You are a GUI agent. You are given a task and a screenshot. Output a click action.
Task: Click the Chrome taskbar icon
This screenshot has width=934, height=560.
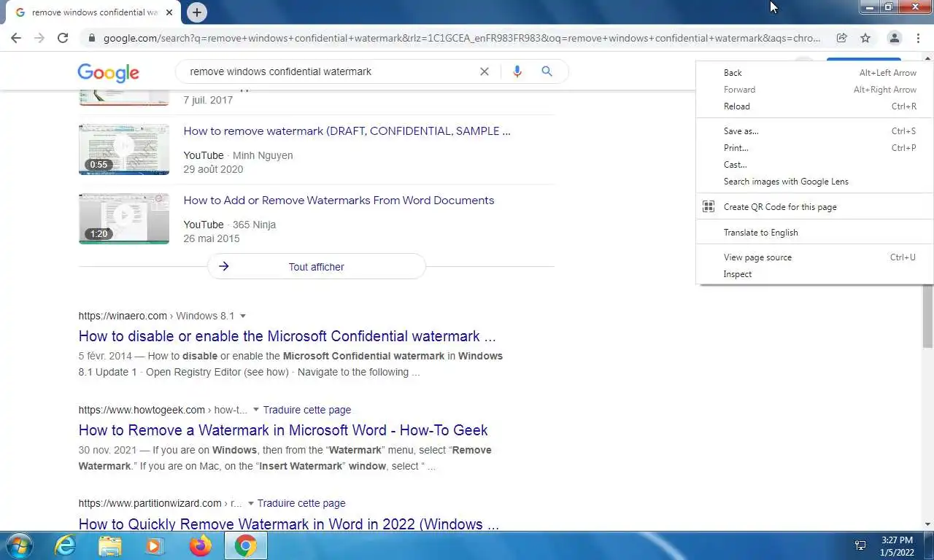246,545
